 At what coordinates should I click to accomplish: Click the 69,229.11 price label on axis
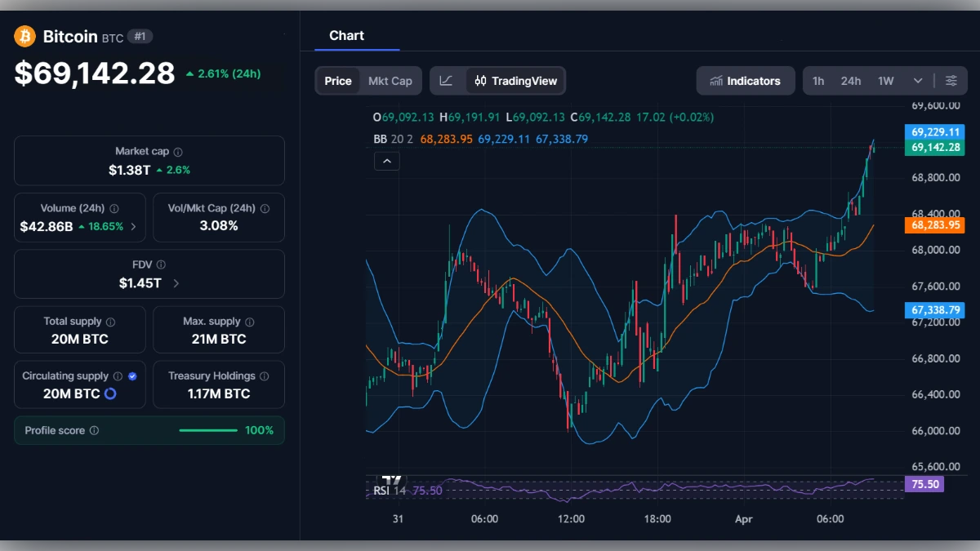click(x=937, y=131)
